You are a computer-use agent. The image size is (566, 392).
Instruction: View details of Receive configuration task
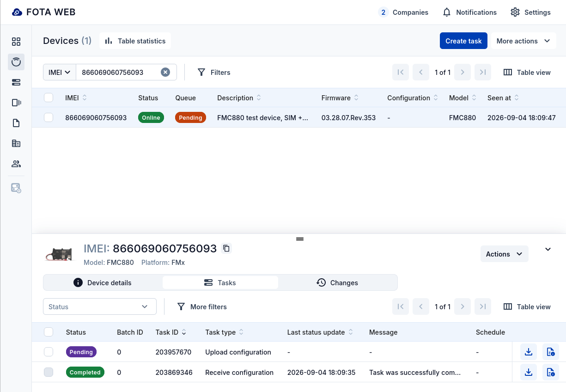551,372
